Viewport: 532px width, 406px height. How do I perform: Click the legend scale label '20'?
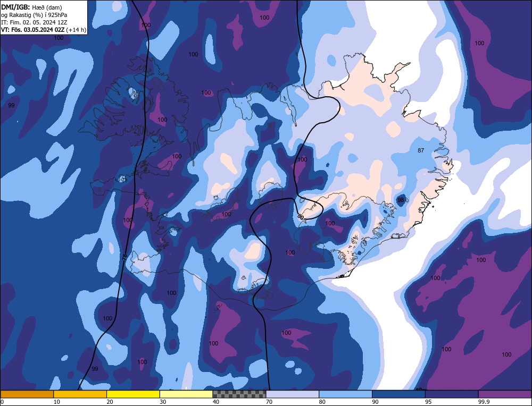(110, 402)
